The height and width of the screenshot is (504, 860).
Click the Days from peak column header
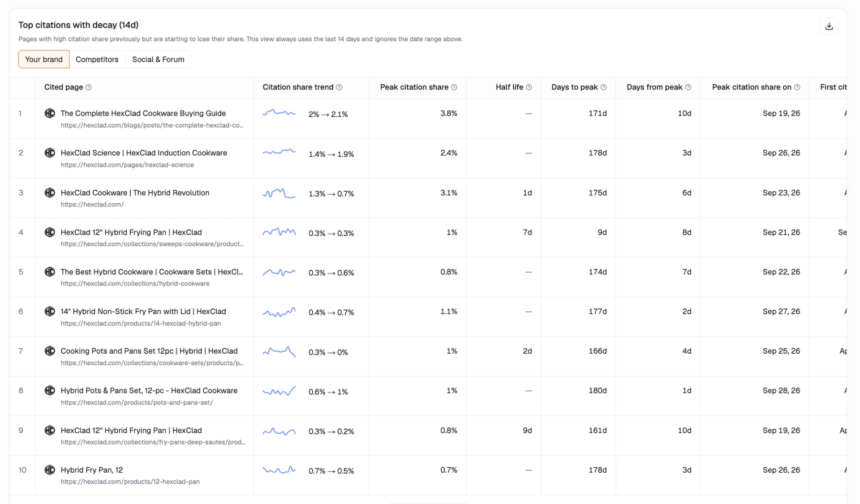(x=654, y=87)
